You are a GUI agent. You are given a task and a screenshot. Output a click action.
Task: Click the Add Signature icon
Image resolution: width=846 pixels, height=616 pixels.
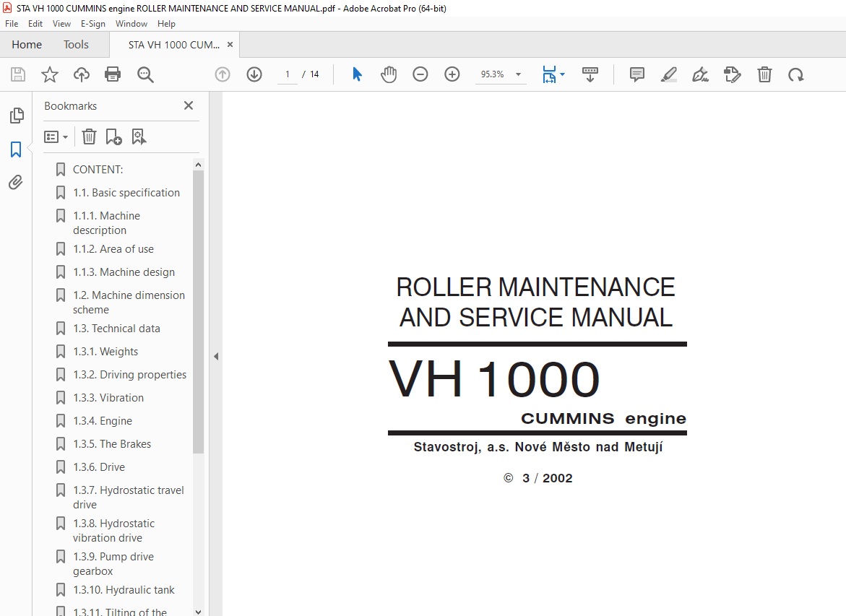pos(700,74)
